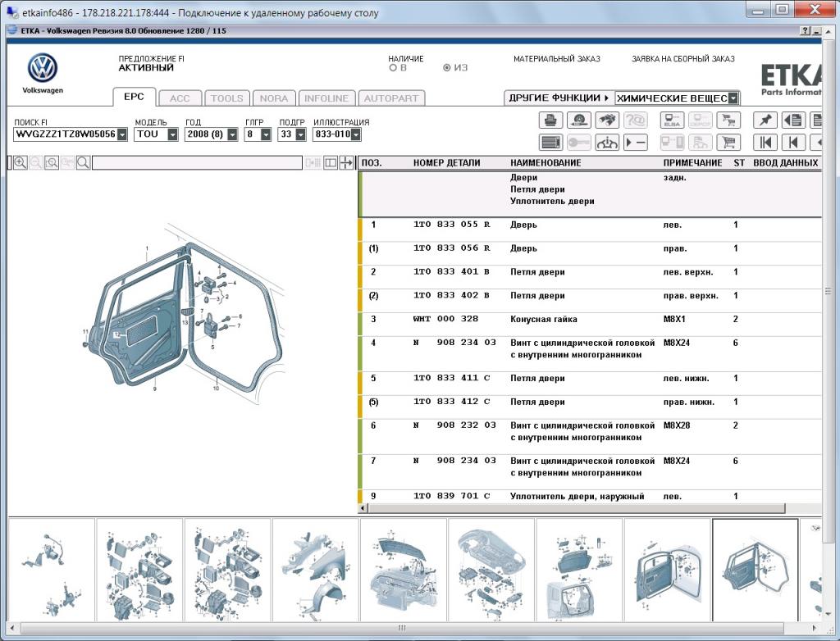Expand the МОДЕЛЬ dropdown showing TOU
This screenshot has width=840, height=641.
click(x=172, y=134)
